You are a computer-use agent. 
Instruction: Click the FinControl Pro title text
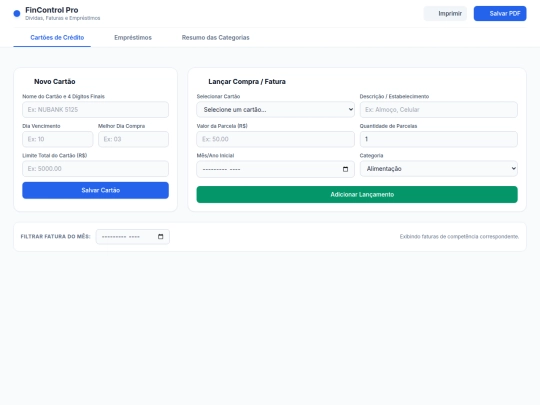tap(52, 10)
